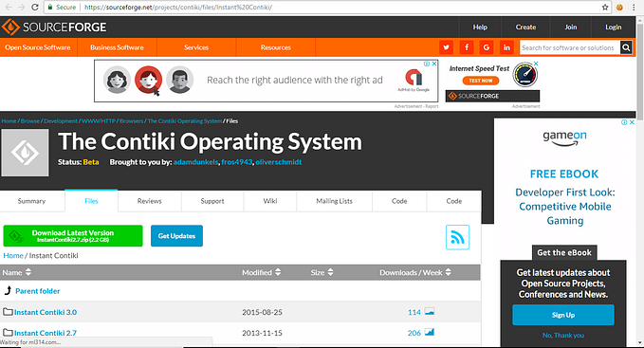
Task: Open oliverschmidt profile link
Action: 279,162
